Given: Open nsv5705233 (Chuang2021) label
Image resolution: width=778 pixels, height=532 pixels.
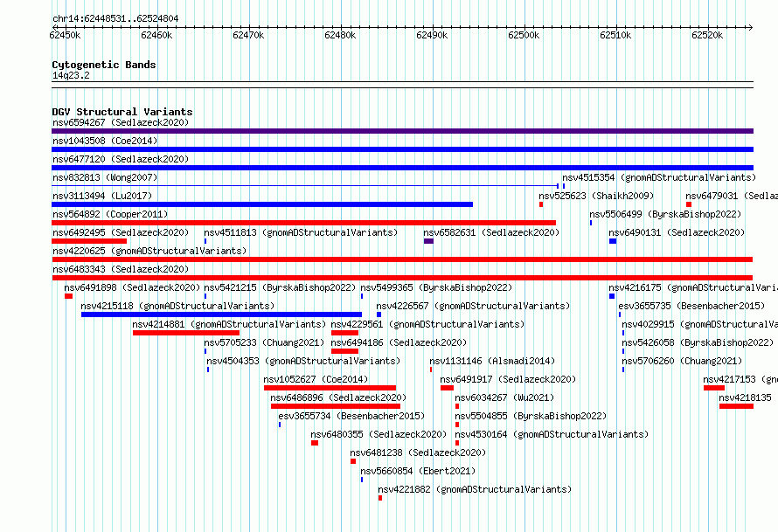Looking at the screenshot, I should coord(264,342).
